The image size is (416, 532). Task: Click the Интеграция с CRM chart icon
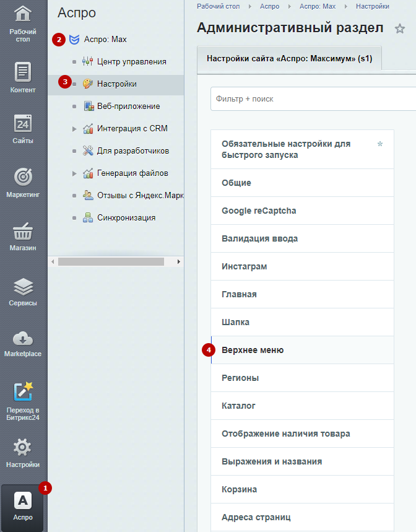tap(88, 129)
